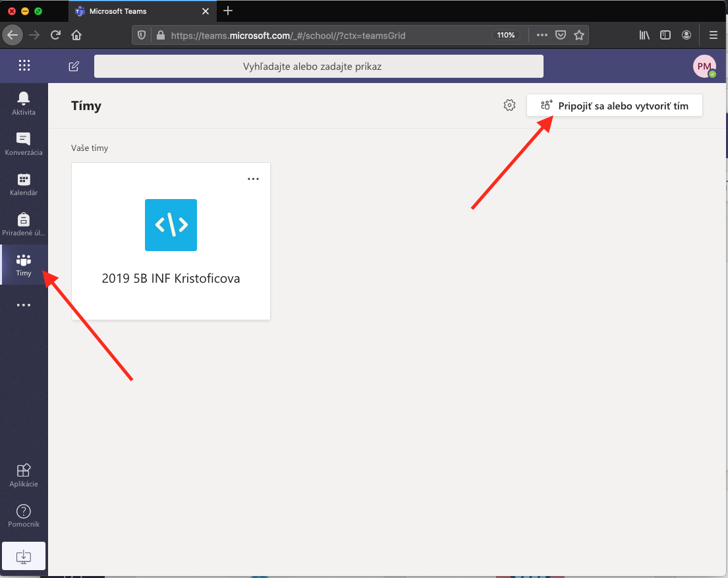The height and width of the screenshot is (578, 728).
Task: Open Pomocník help icon
Action: click(x=24, y=515)
